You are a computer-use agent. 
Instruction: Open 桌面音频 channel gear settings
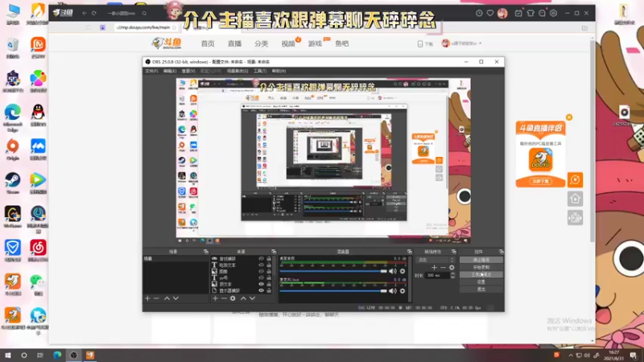402,271
